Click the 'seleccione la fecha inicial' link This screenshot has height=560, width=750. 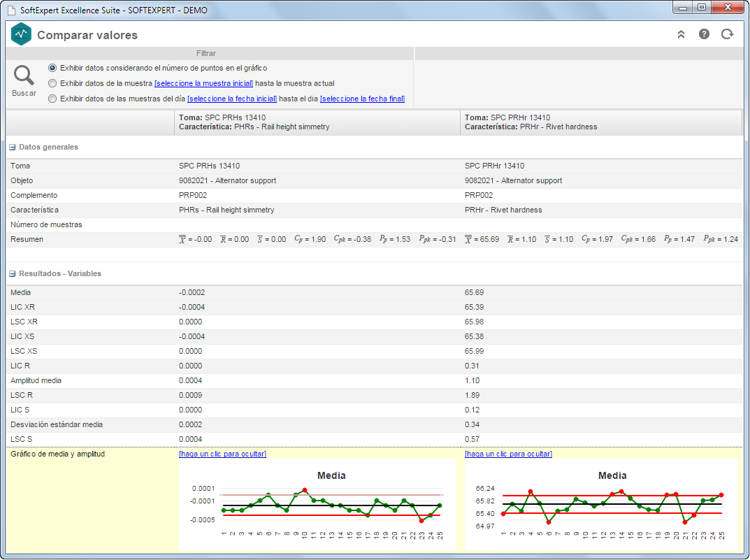[232, 99]
